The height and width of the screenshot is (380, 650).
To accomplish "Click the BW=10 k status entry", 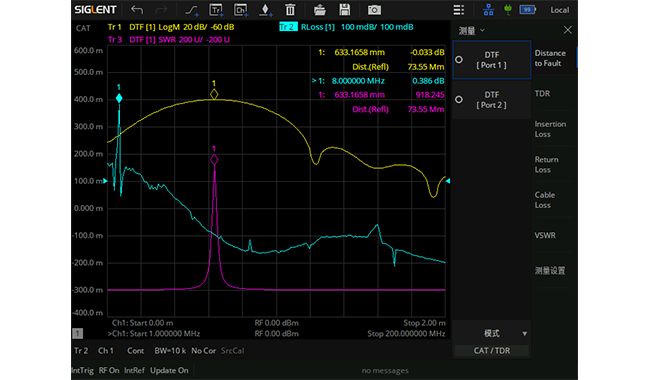I will pos(170,351).
